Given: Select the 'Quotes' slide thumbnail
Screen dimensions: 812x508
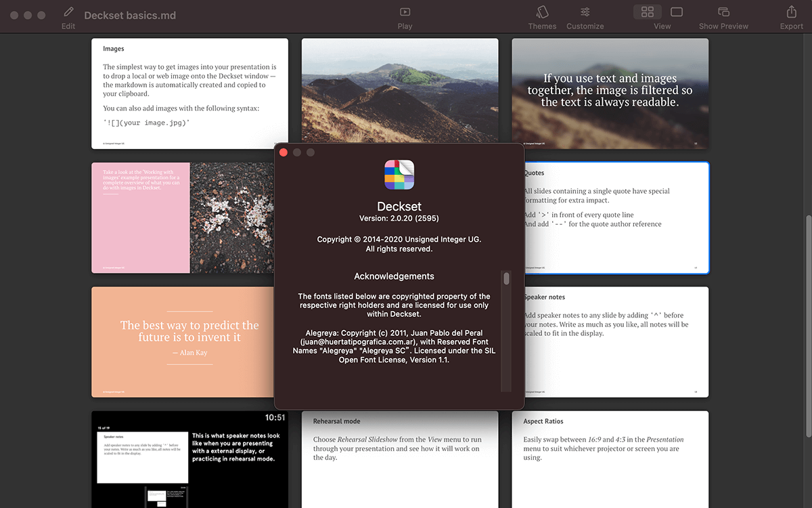Looking at the screenshot, I should click(x=617, y=217).
